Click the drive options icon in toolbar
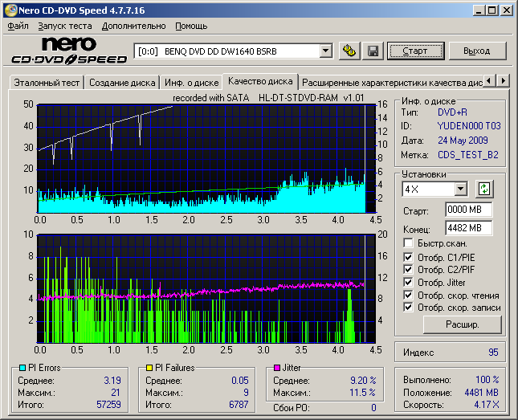 349,51
